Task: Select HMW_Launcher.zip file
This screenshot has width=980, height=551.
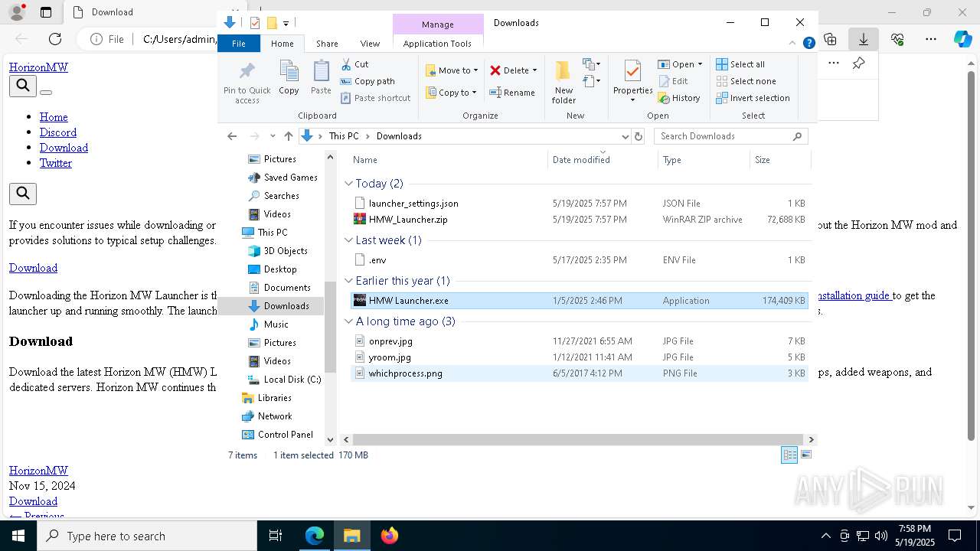Action: [408, 220]
